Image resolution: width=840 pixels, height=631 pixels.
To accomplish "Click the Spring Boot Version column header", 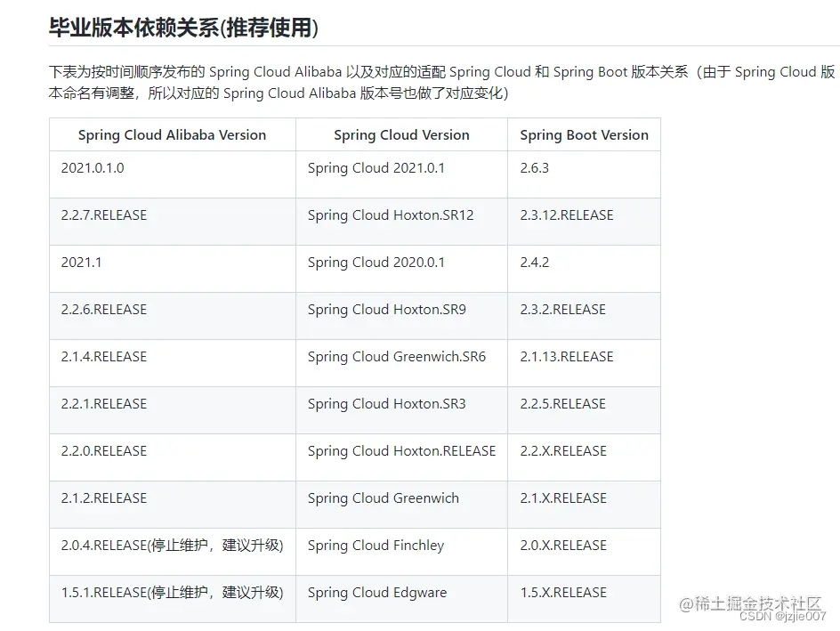I will pos(584,134).
